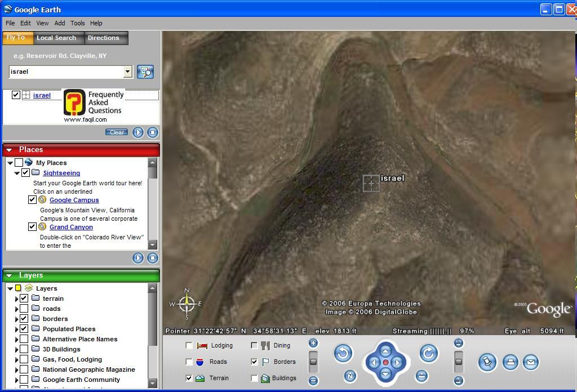Add a placemark with the pushpin icon
The height and width of the screenshot is (392, 577).
tap(487, 362)
